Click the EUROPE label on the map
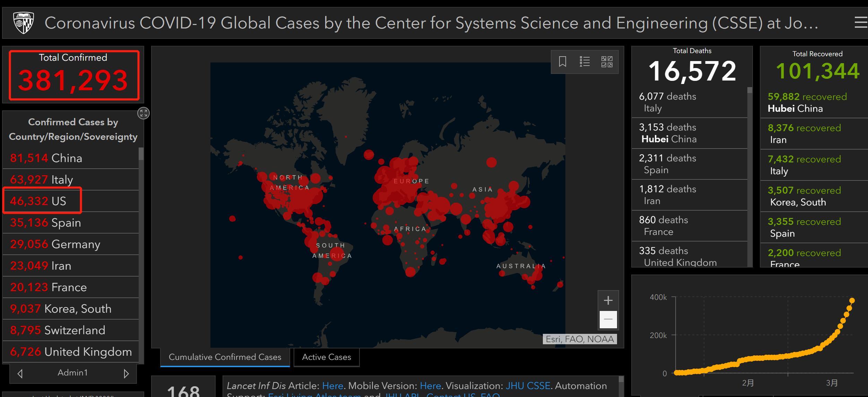Image resolution: width=868 pixels, height=397 pixels. click(x=411, y=181)
